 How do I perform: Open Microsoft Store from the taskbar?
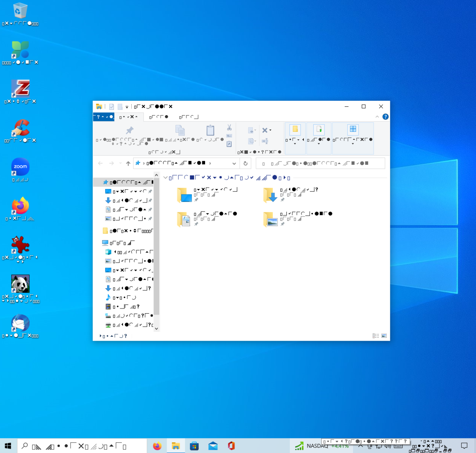coord(194,446)
